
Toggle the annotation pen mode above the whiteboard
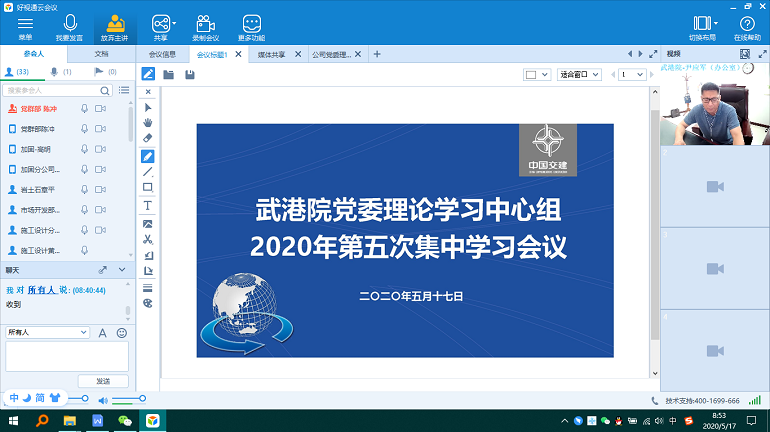click(x=148, y=74)
